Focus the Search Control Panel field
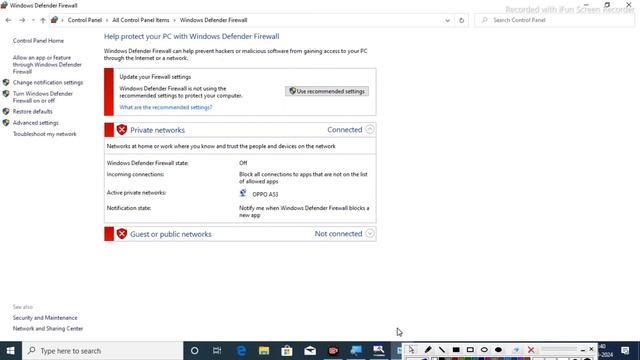Viewport: 640px width, 360px height. [x=554, y=20]
